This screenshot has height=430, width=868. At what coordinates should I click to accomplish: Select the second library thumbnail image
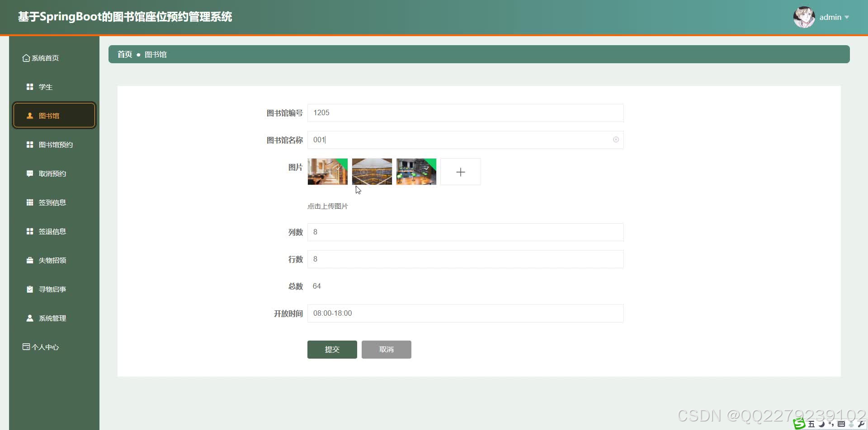click(372, 172)
